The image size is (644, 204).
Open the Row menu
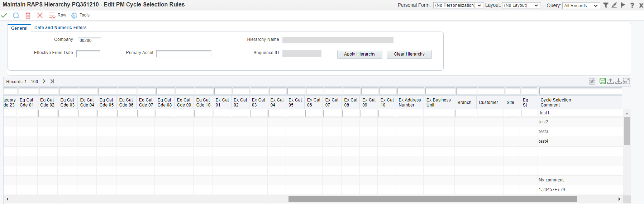click(58, 15)
